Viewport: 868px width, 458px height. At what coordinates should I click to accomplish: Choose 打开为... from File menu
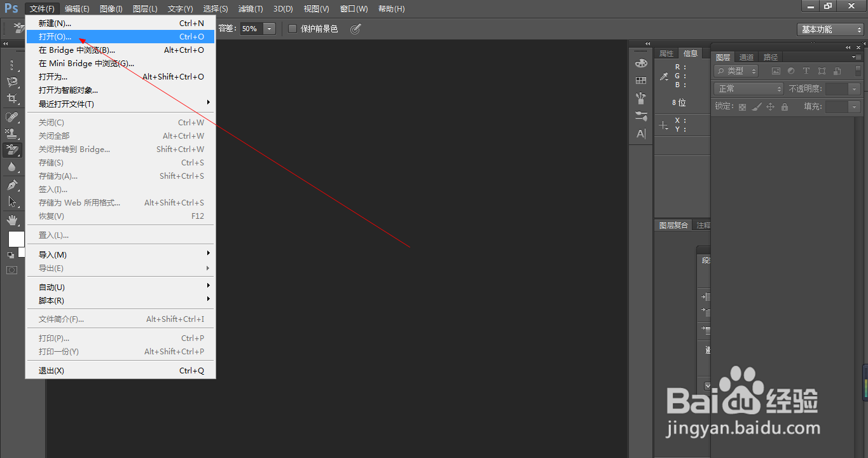tap(121, 76)
